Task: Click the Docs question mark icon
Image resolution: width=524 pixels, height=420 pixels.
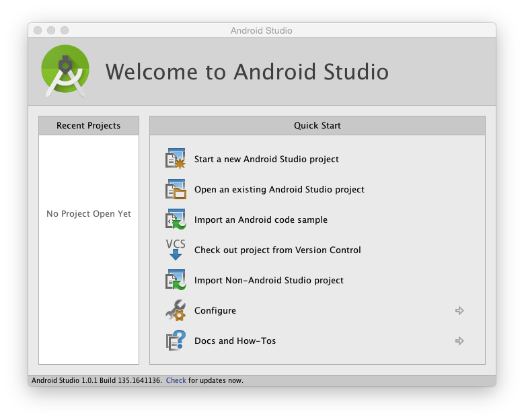Action: [x=176, y=341]
